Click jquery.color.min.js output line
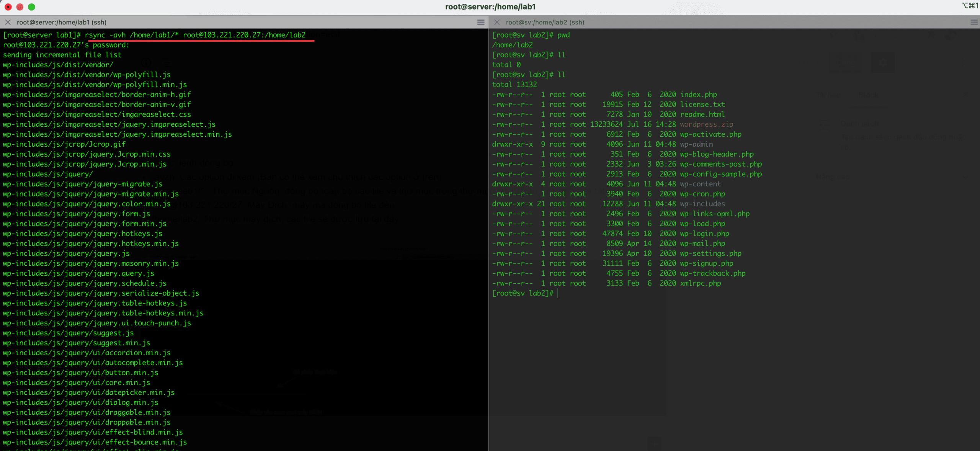Image resolution: width=980 pixels, height=451 pixels. tap(87, 204)
